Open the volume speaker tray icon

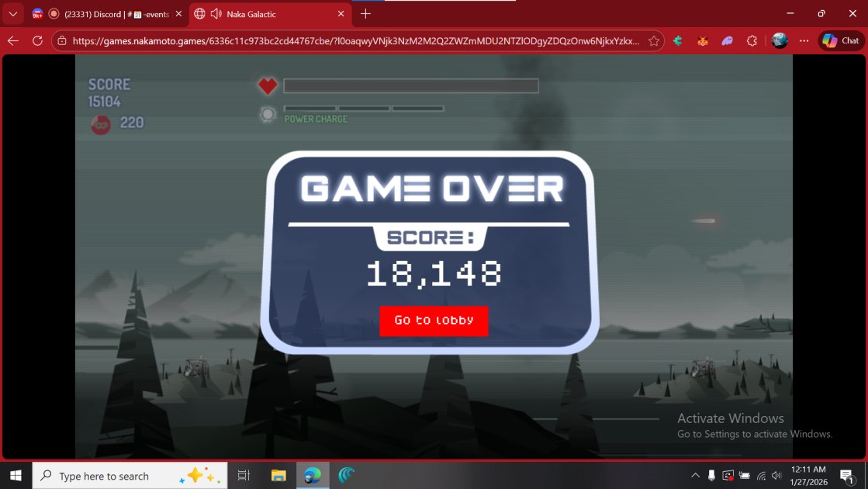point(776,475)
